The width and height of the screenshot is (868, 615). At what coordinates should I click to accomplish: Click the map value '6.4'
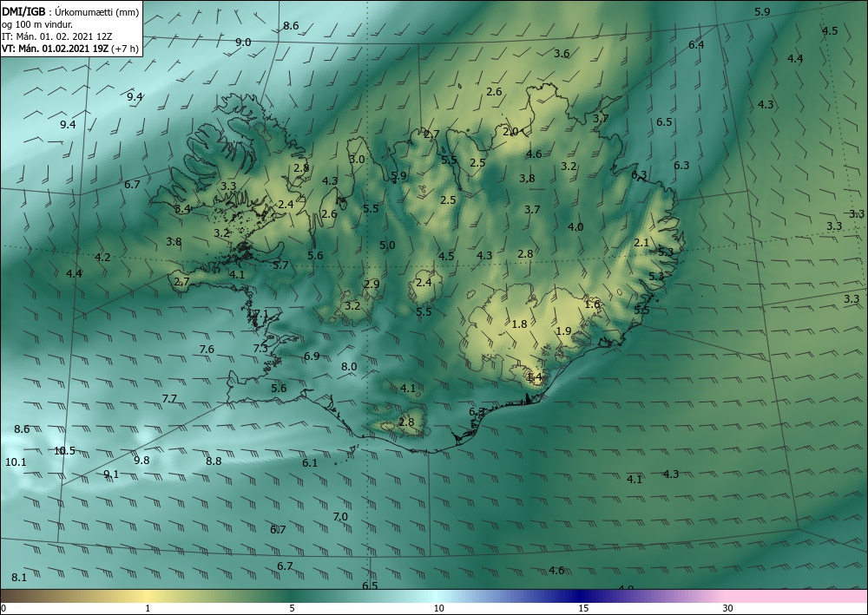pos(696,45)
